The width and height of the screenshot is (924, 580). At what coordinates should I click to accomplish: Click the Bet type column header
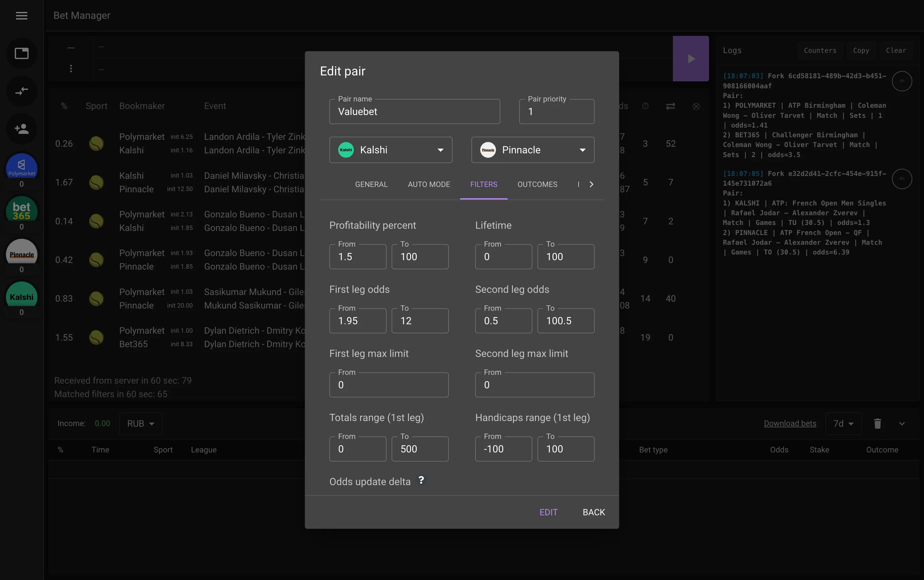[653, 450]
